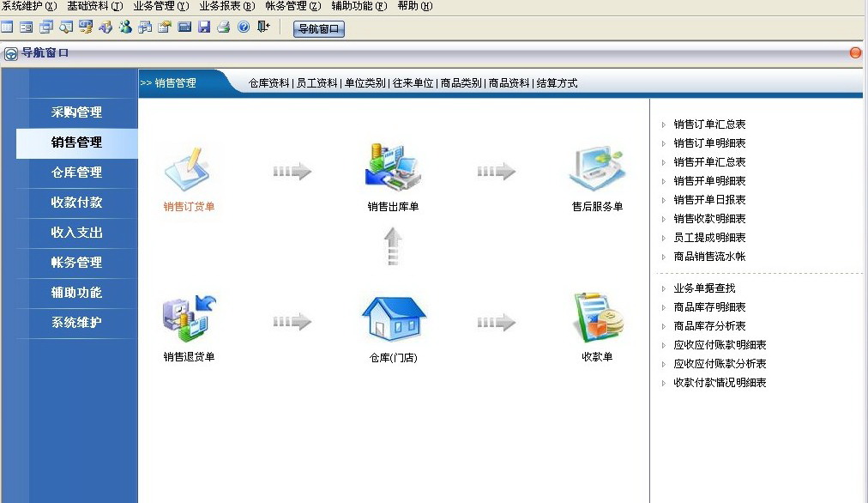Open the calculator toolbar icon

click(x=184, y=27)
